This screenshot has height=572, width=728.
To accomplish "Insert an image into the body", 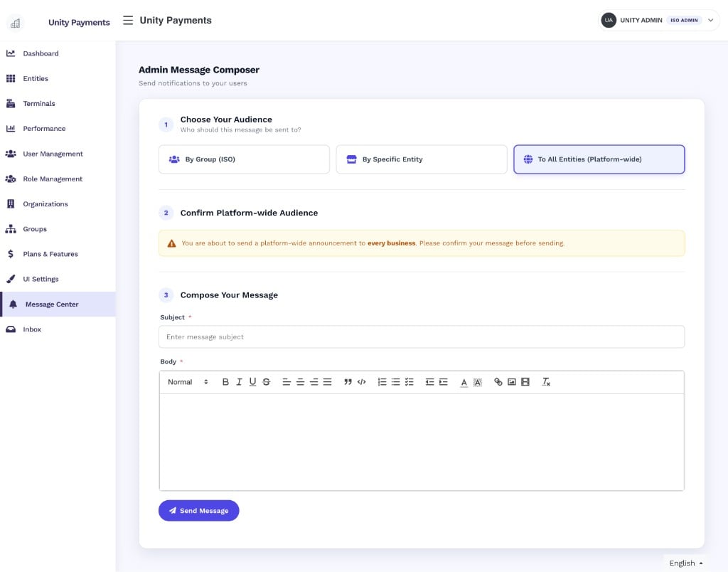I will [x=512, y=382].
